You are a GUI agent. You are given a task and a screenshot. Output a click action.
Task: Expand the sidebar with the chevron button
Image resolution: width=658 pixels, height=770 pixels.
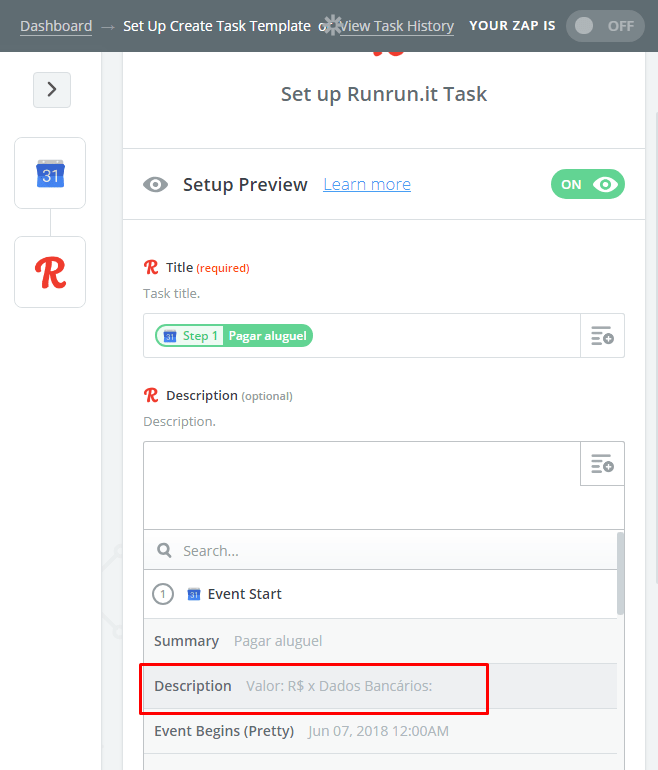[x=52, y=90]
